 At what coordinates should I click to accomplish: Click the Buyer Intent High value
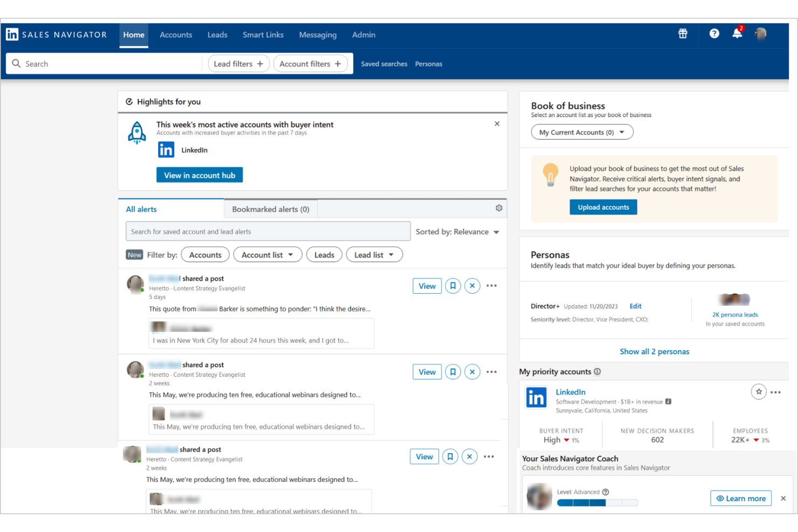coord(552,440)
